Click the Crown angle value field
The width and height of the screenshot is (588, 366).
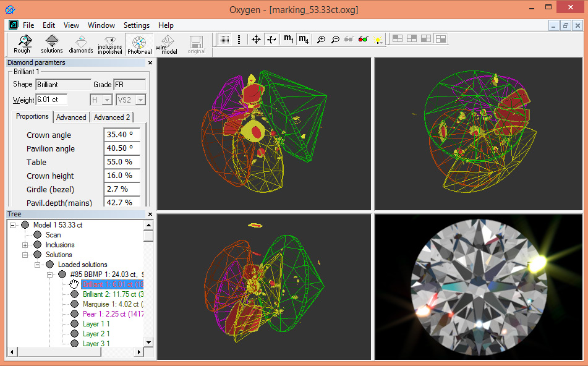[121, 135]
